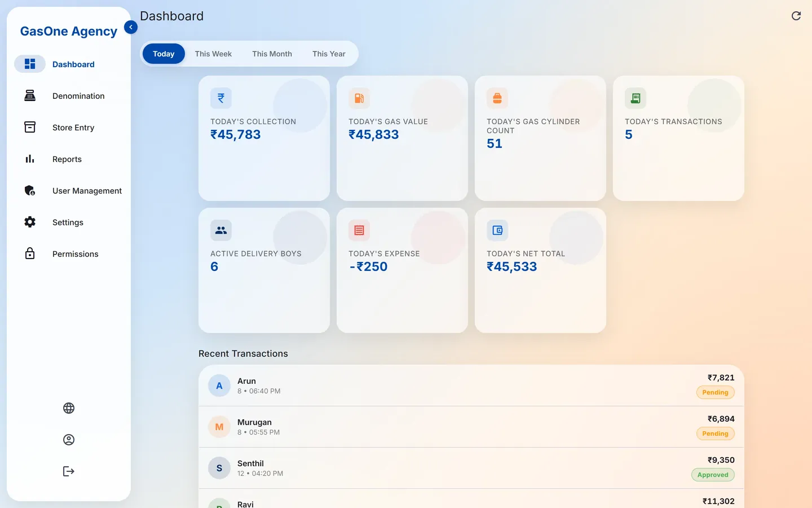This screenshot has width=812, height=508.
Task: Navigate to User Management
Action: tap(87, 191)
